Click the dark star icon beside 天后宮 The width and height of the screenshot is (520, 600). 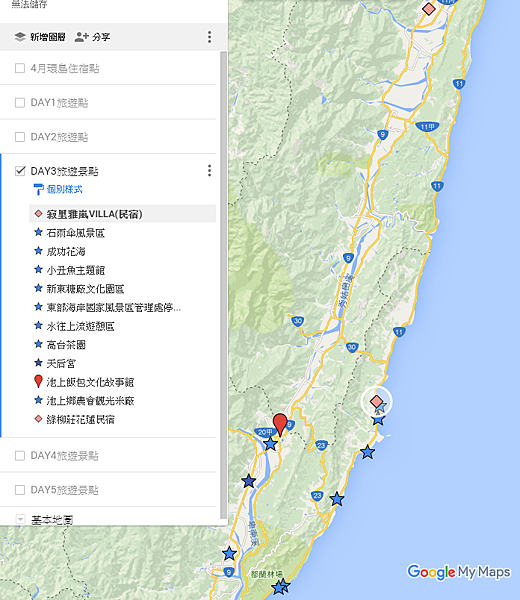(38, 362)
